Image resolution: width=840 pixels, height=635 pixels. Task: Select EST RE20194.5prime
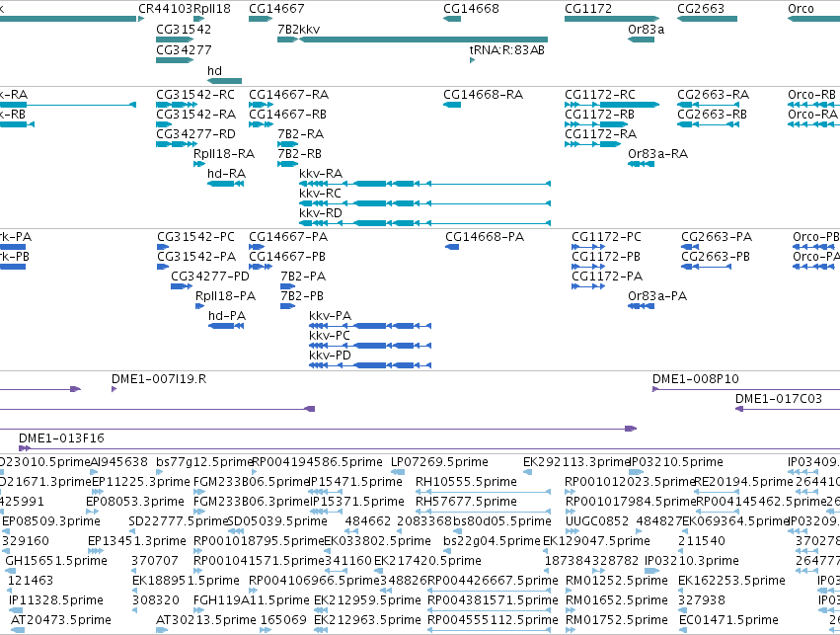[x=717, y=492]
